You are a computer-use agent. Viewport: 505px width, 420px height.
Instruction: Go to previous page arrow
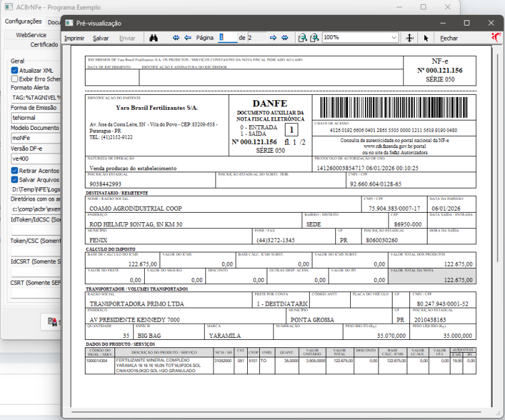[188, 38]
